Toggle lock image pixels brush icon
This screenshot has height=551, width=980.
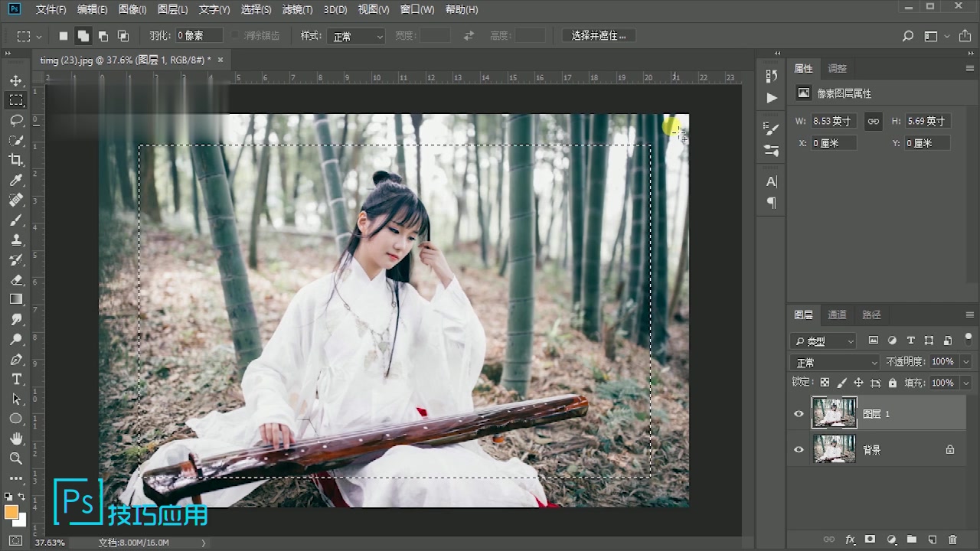841,383
